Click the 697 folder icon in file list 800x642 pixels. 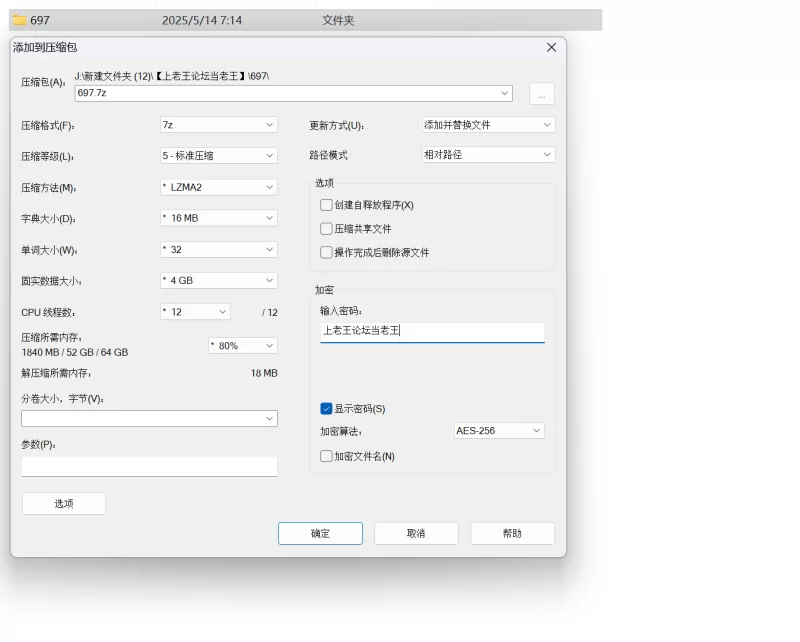(19, 20)
